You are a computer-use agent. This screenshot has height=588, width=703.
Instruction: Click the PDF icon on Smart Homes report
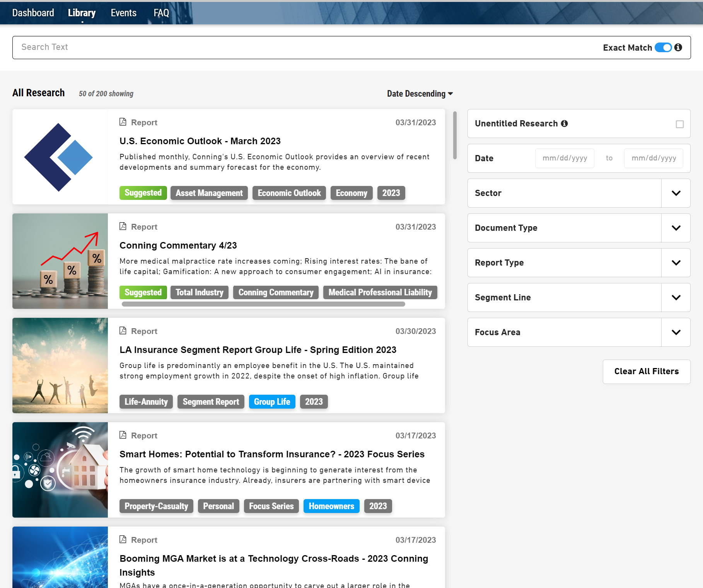123,435
